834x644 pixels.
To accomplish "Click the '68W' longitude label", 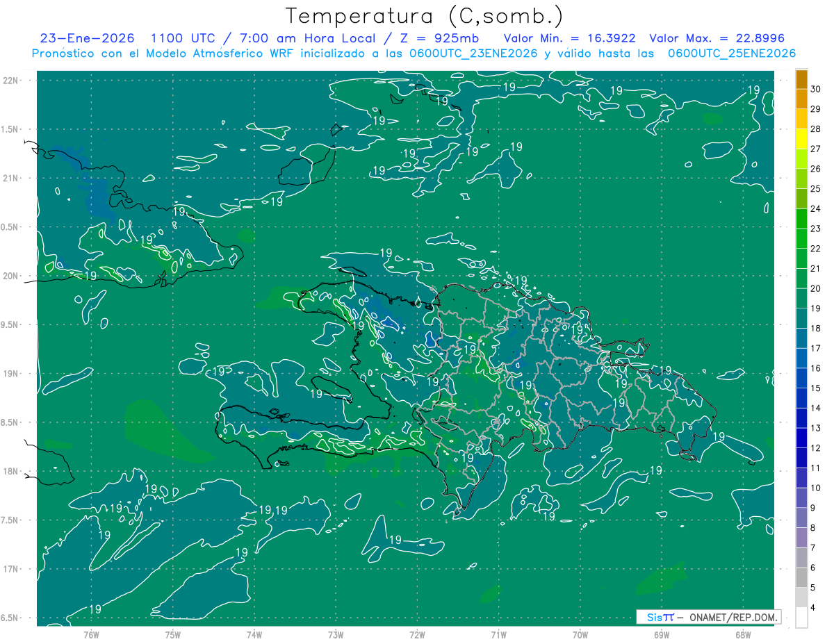I will [743, 634].
